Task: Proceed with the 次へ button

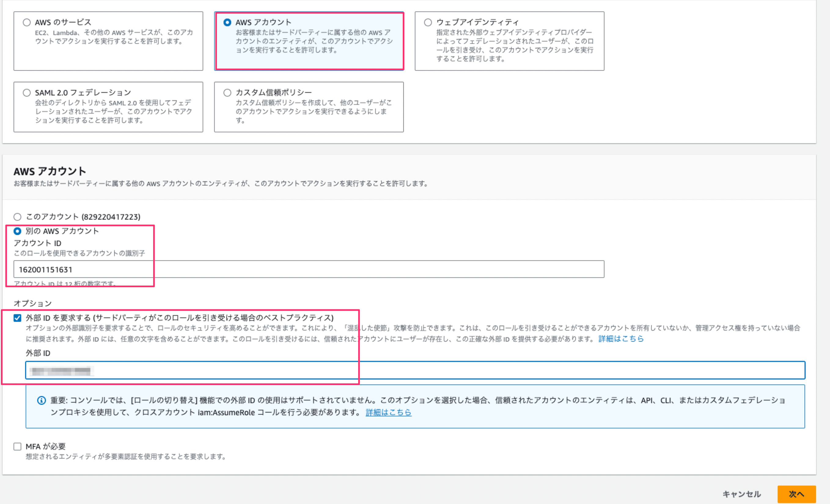Action: click(x=797, y=494)
